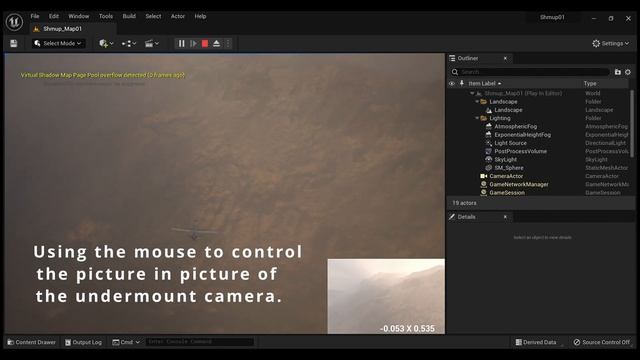Sort by the Type column header
This screenshot has height=360, width=640.
point(590,83)
